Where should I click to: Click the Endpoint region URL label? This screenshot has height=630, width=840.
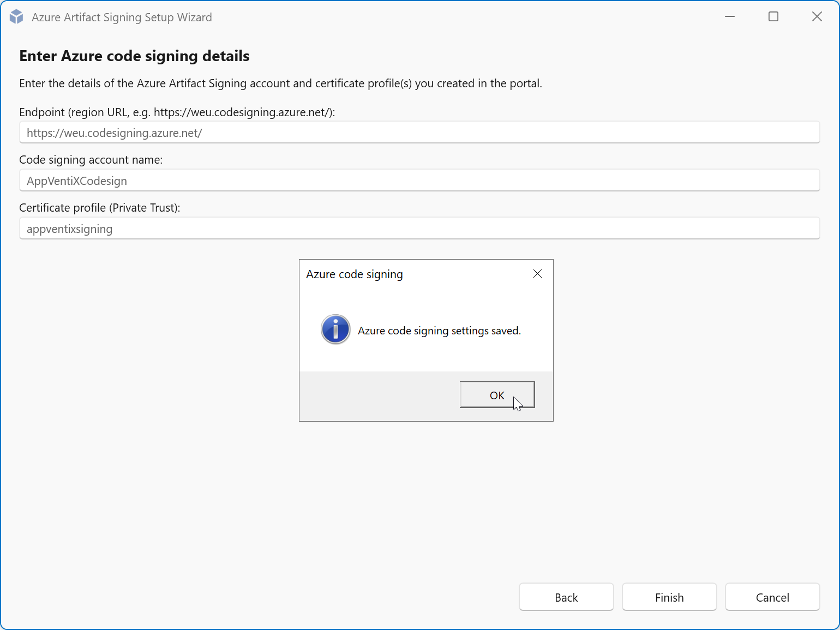point(177,112)
